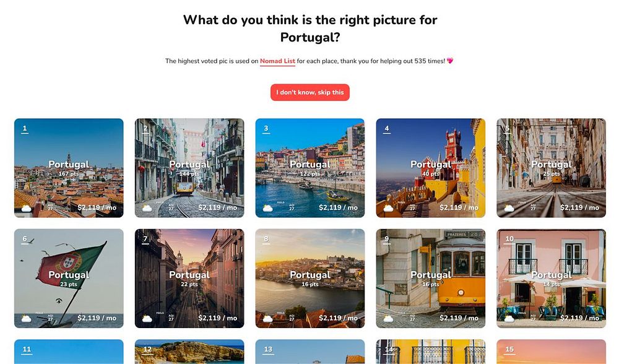Image resolution: width=619 pixels, height=364 pixels.
Task: Click the number 10 badge on pink house picture
Action: coord(509,240)
